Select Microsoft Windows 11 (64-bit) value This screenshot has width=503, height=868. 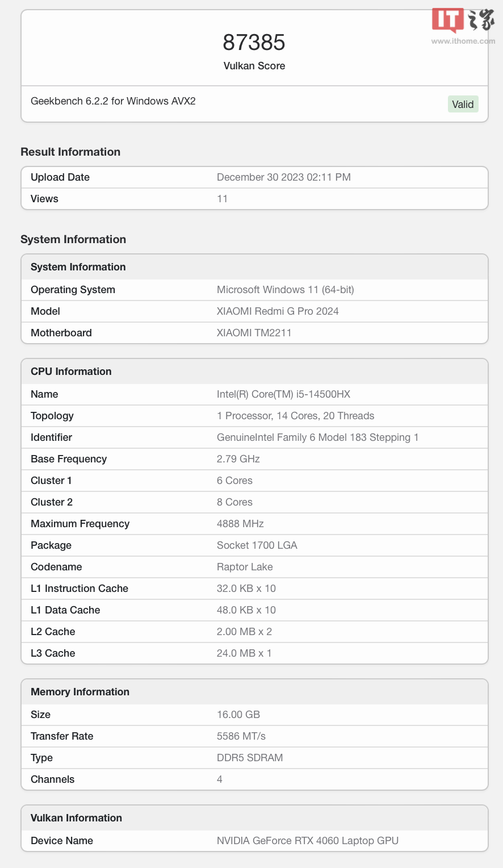click(x=286, y=290)
